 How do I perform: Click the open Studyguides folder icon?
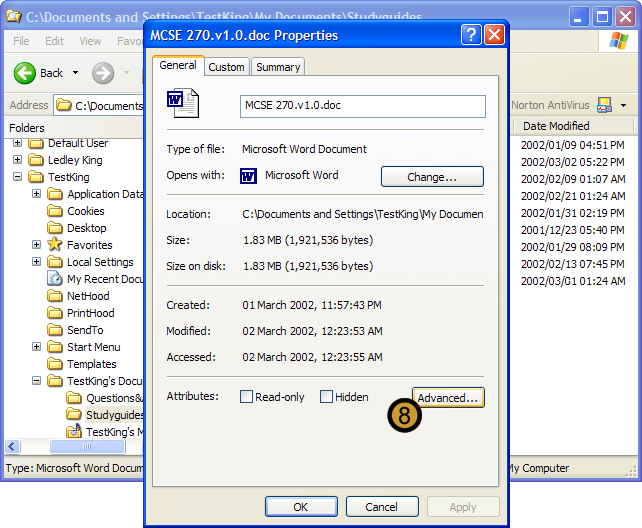click(74, 414)
